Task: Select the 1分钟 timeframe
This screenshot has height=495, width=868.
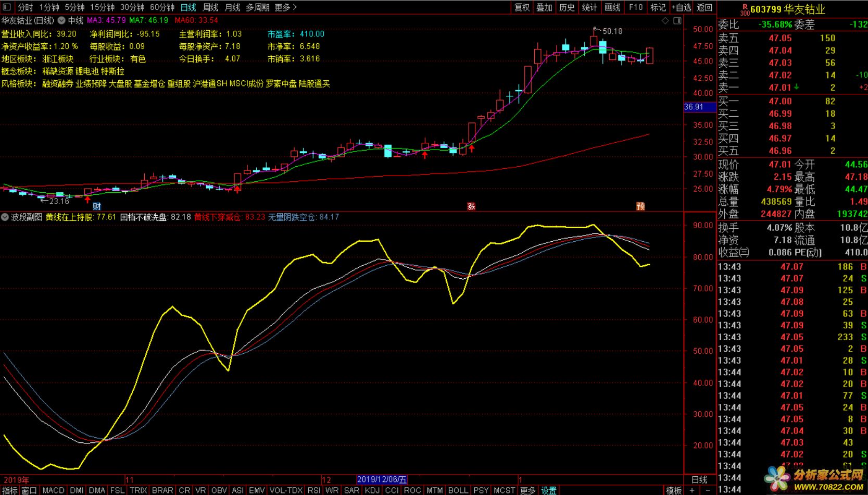Action: point(49,7)
